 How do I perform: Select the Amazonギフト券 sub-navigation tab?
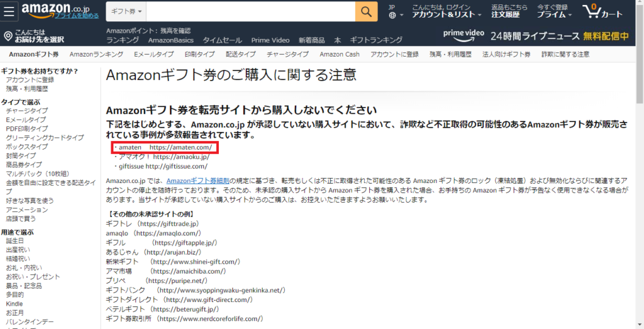(x=34, y=54)
